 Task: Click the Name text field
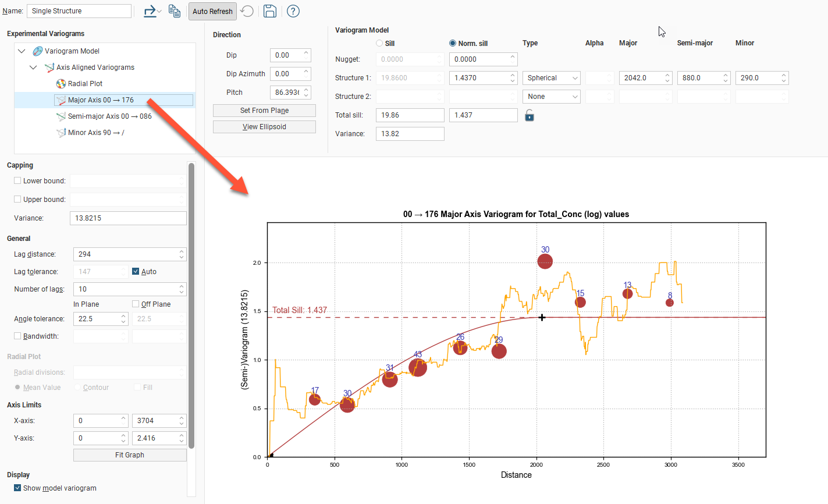(x=79, y=11)
